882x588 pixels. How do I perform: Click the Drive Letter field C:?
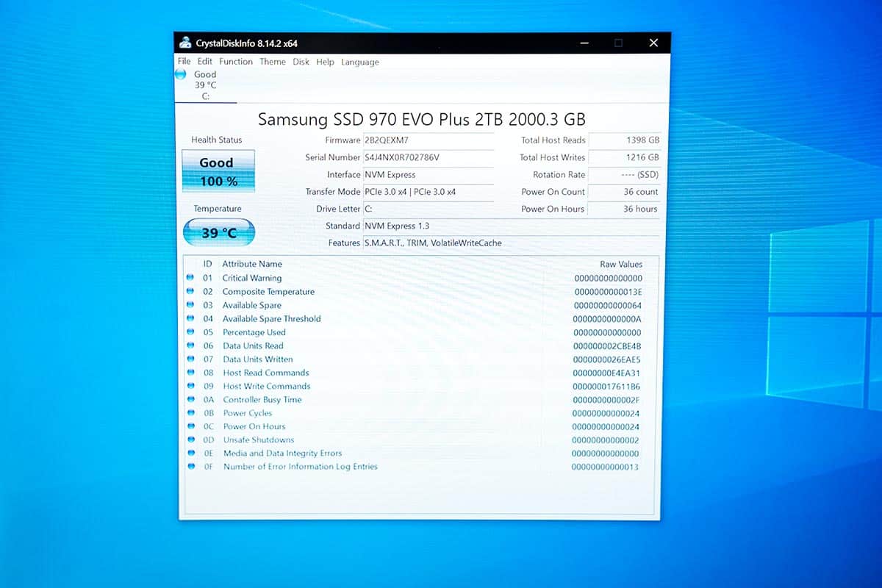[x=429, y=209]
